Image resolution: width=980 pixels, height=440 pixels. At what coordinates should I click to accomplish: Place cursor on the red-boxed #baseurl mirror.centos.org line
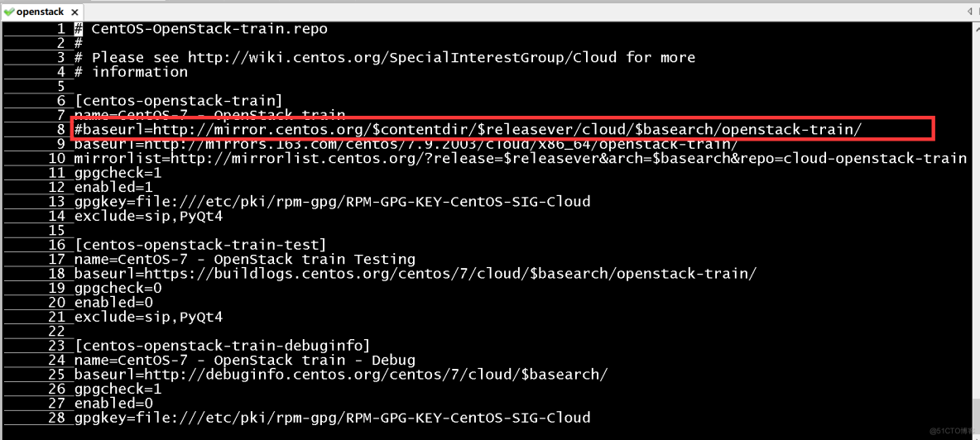[468, 128]
